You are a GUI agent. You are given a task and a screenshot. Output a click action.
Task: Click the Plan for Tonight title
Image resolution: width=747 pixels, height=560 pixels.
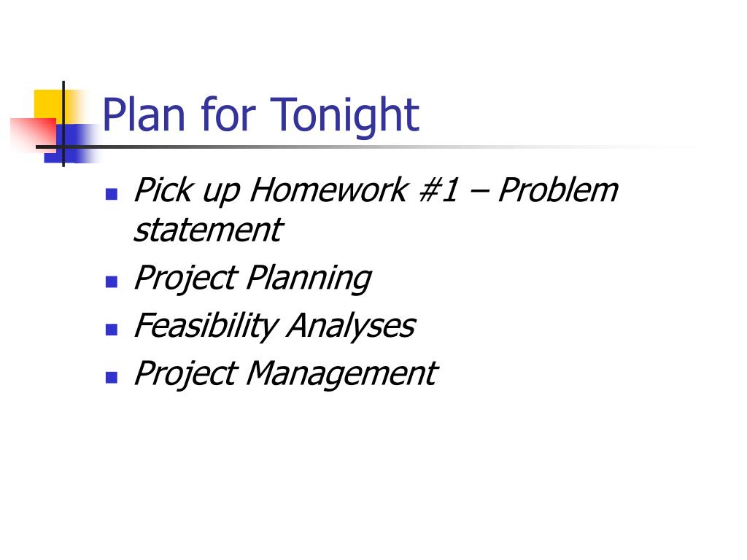coord(260,115)
